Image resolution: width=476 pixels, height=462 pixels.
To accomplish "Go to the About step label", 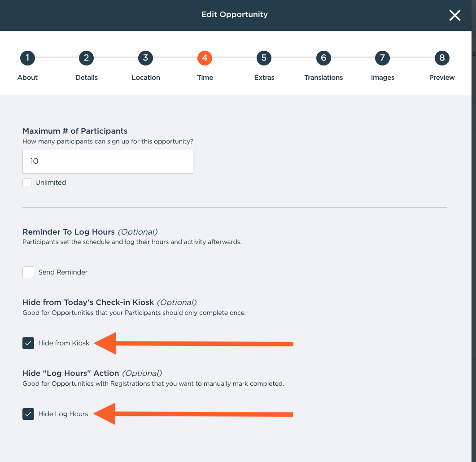I will tap(27, 78).
